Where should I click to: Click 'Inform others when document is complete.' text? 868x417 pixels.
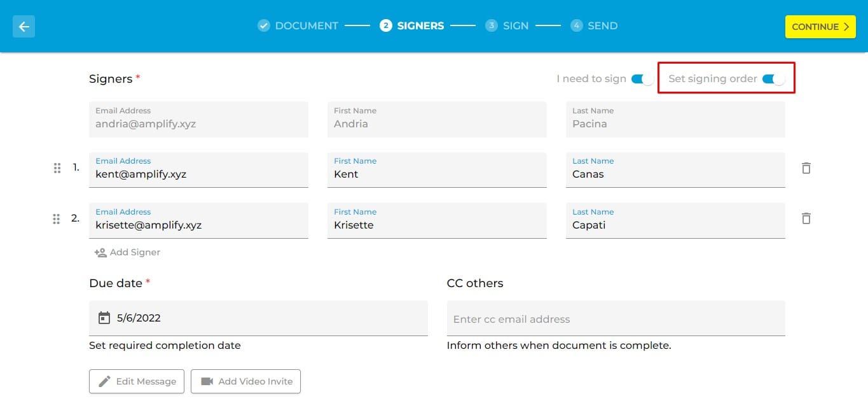pyautogui.click(x=559, y=346)
